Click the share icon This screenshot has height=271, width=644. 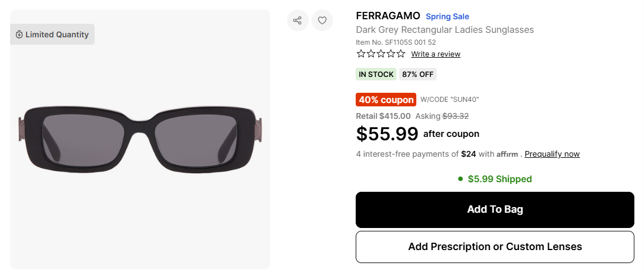click(x=297, y=20)
